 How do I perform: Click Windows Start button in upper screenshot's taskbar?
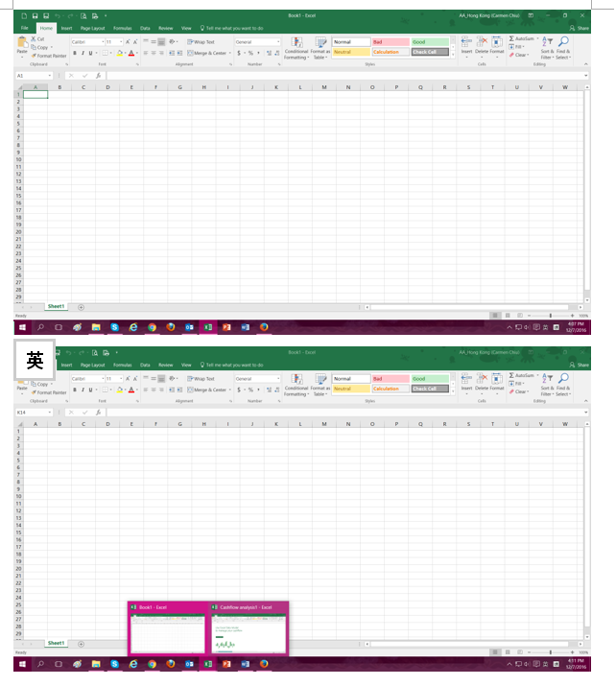22,327
